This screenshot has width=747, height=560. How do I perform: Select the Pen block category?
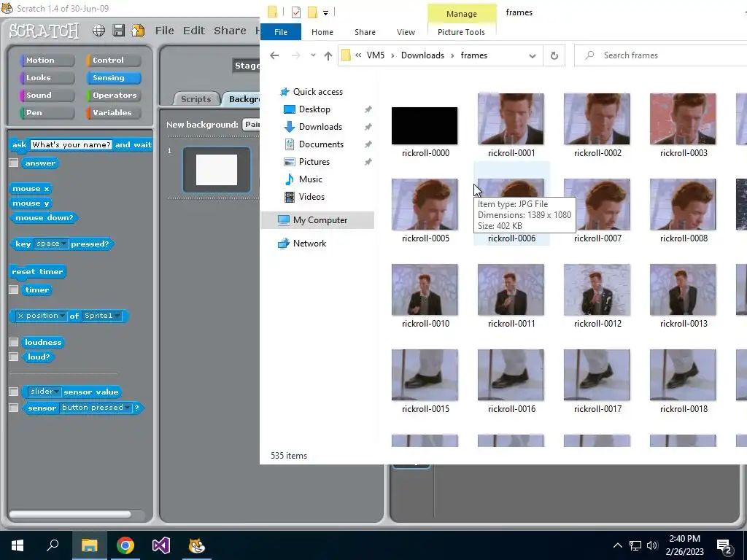click(47, 113)
